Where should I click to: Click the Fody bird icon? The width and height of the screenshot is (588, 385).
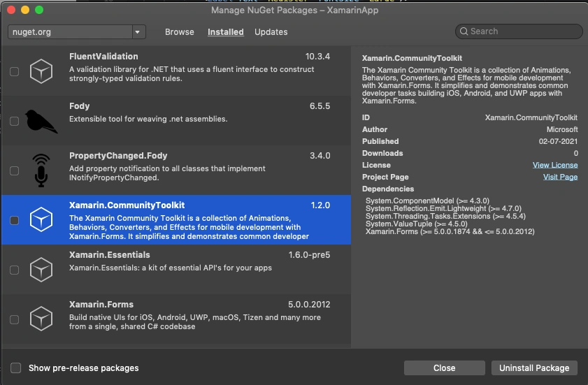pyautogui.click(x=41, y=121)
